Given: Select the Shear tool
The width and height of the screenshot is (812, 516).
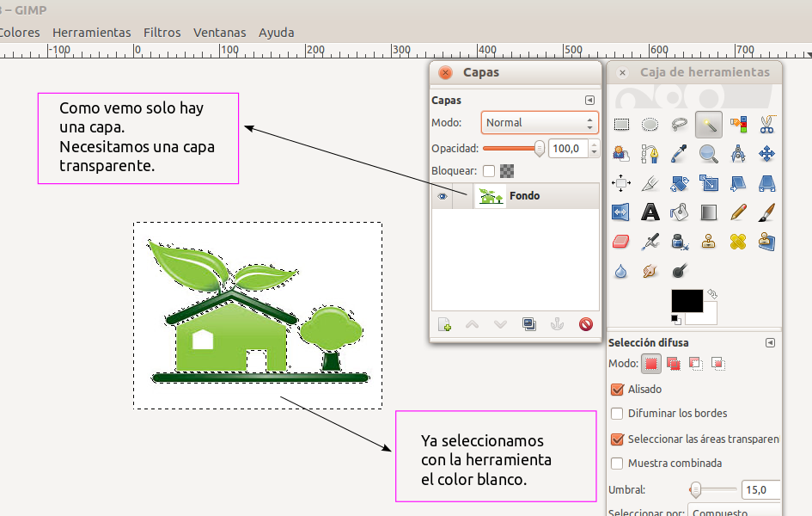Looking at the screenshot, I should (738, 183).
